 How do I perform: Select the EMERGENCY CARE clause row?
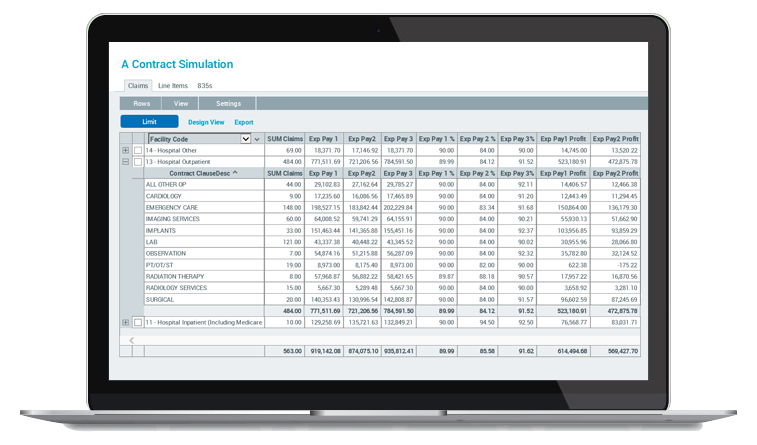click(x=173, y=207)
